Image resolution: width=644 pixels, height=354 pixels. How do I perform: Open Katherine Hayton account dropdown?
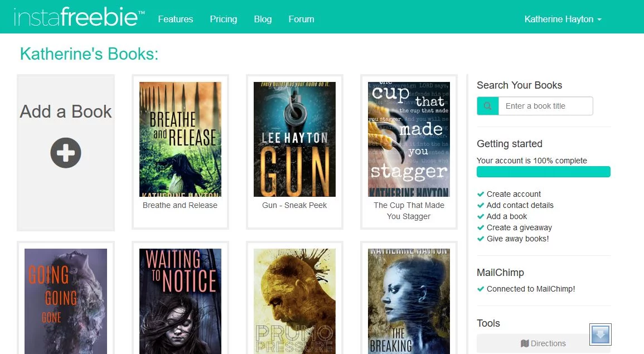coord(563,19)
